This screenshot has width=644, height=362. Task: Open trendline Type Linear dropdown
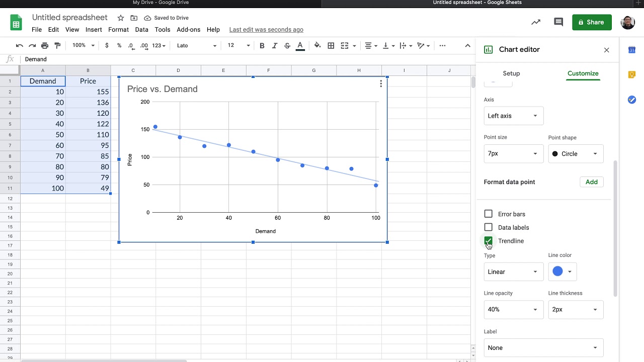coord(513,271)
